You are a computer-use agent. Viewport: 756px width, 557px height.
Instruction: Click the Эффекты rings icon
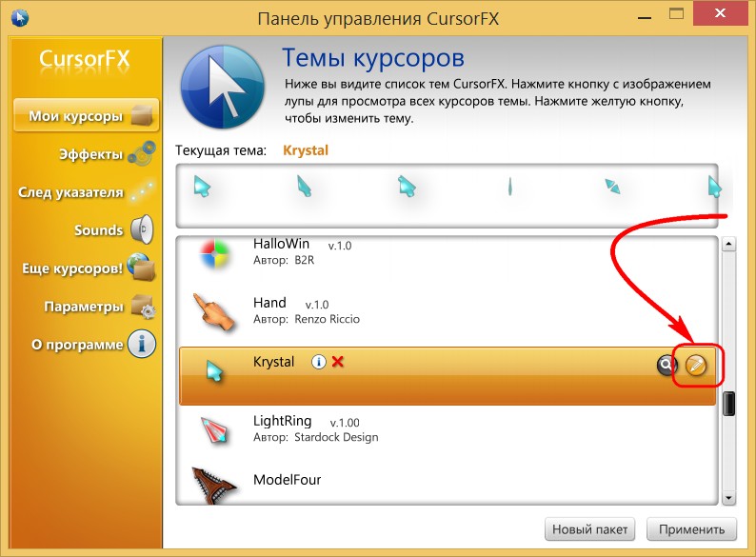tap(143, 153)
